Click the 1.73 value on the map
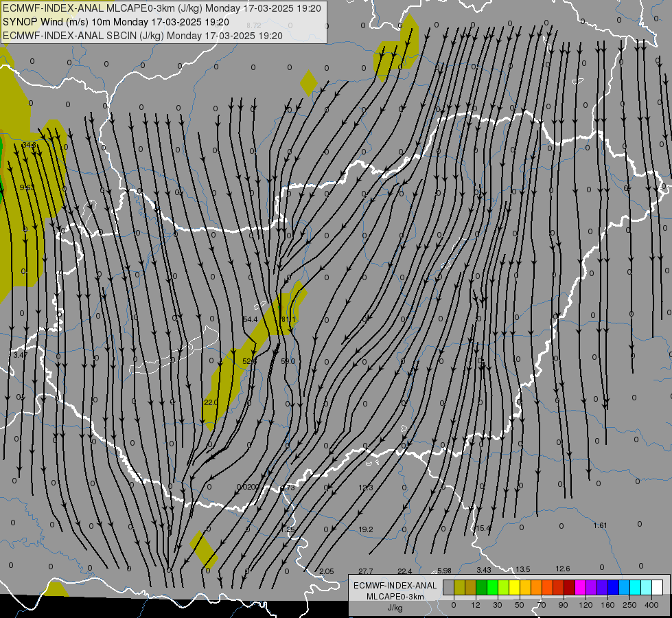 pos(288,488)
